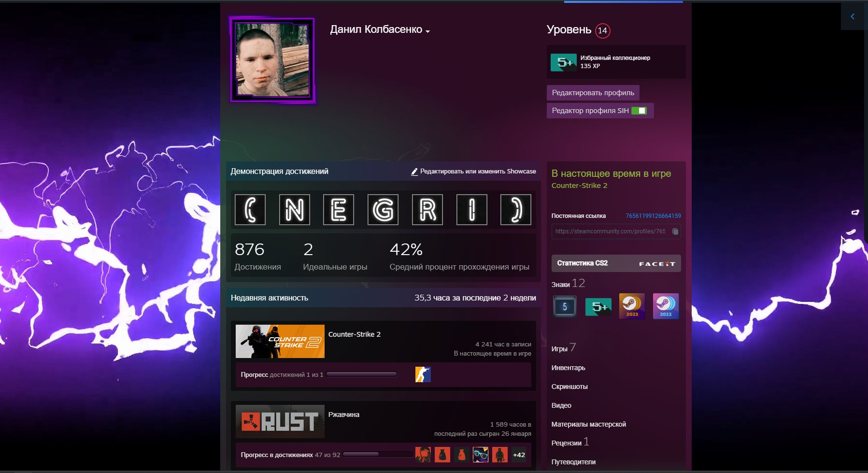
Task: Open the Counter-Strike 2 game banner
Action: point(280,341)
